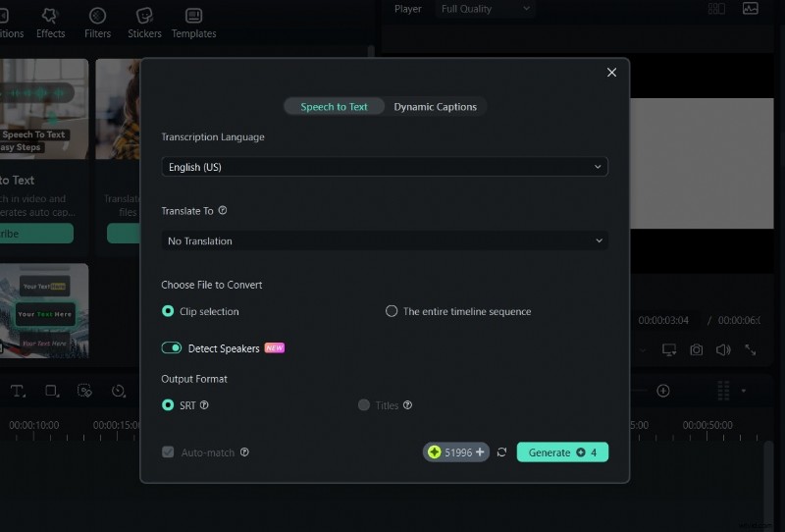Expand the Translate To dropdown
This screenshot has width=785, height=532.
[x=384, y=240]
